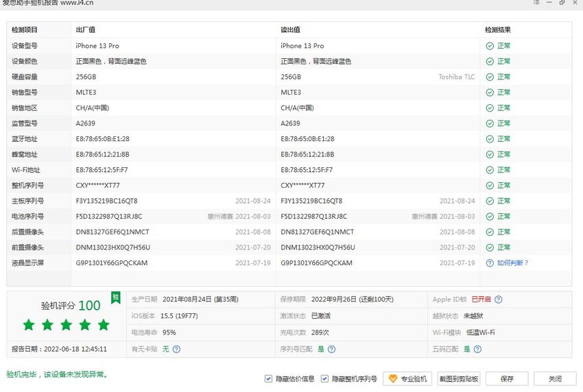583x392 pixels.
Task: Click the green check icon for 设备型号
Action: click(490, 46)
